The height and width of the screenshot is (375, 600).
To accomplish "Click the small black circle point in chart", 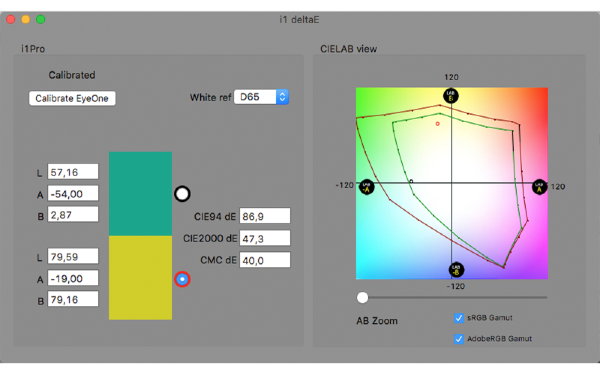I will coord(411,181).
